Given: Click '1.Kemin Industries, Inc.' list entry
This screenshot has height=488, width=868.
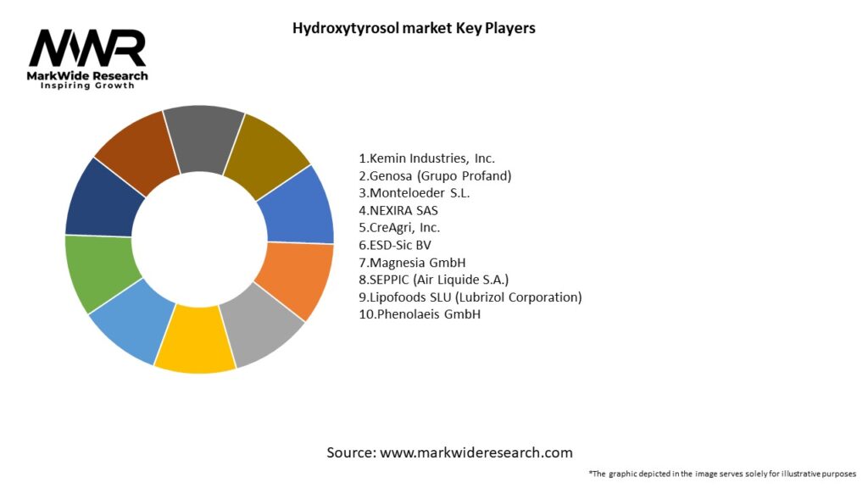Looking at the screenshot, I should coord(427,158).
